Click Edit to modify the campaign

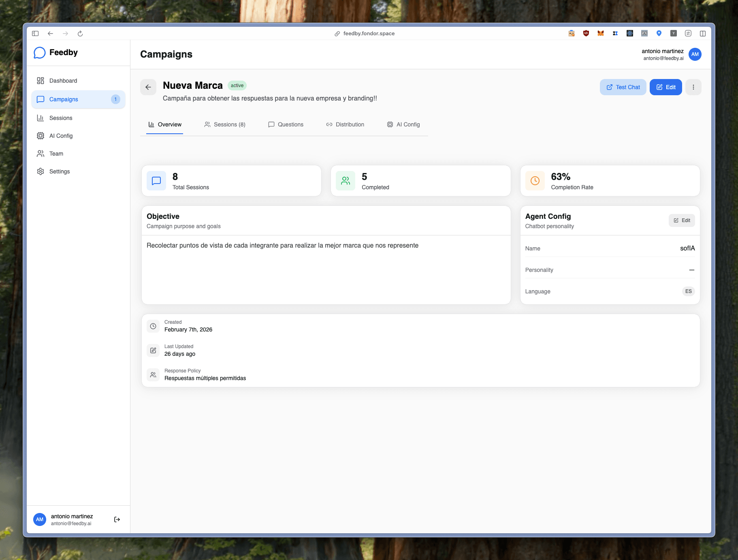click(666, 87)
